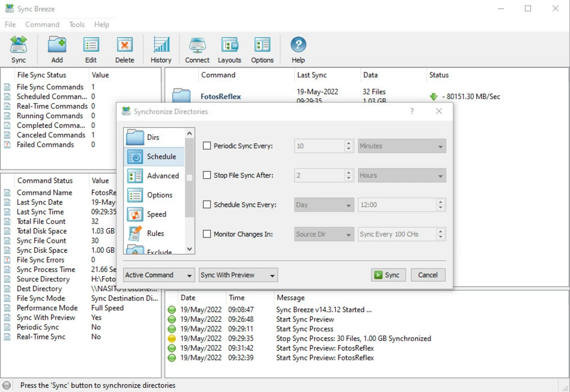Click the Connect toolbar icon
This screenshot has height=392, width=570.
tap(198, 50)
